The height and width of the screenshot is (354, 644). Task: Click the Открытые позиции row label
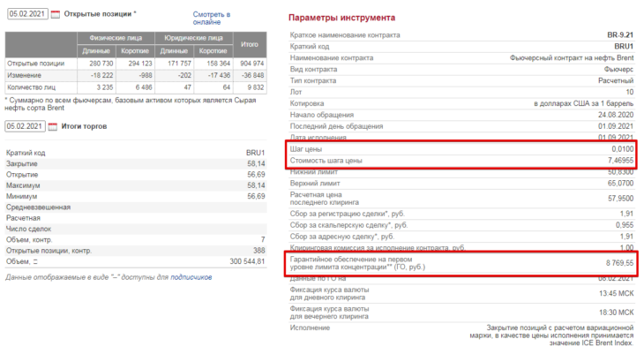point(36,64)
